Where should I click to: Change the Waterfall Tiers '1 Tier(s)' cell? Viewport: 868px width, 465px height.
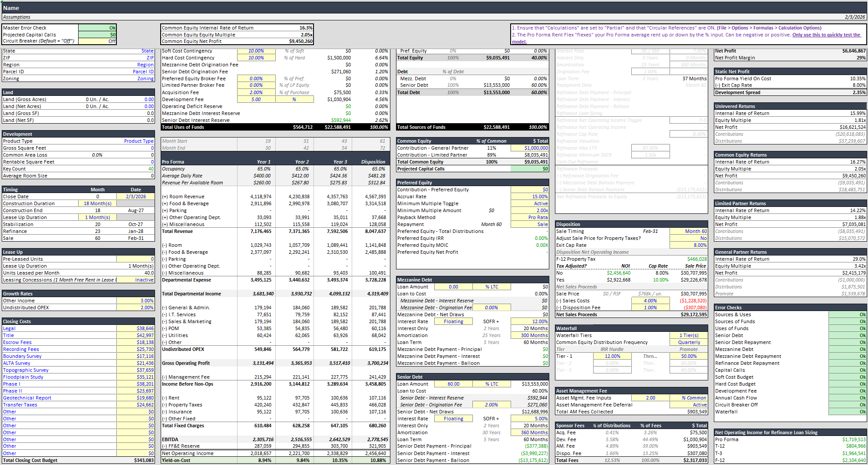[x=689, y=335]
